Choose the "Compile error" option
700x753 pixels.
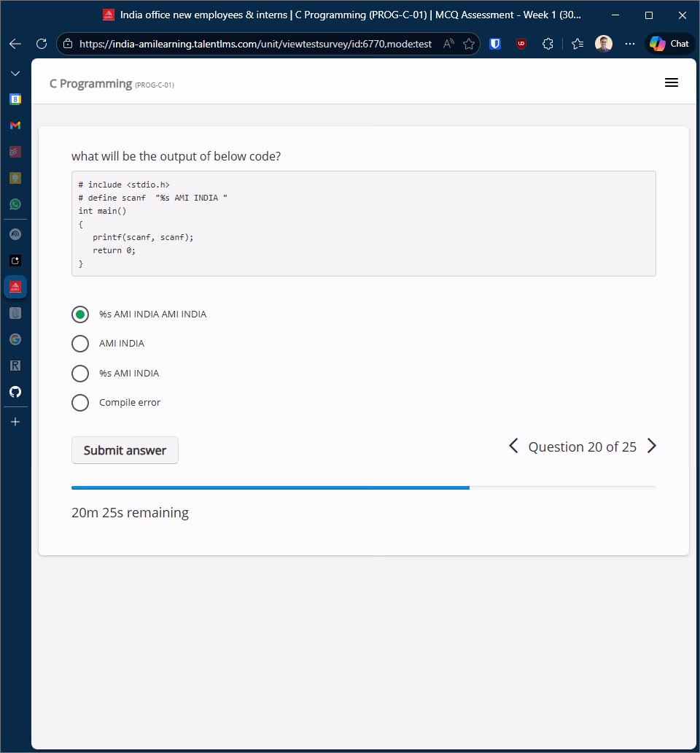point(80,403)
